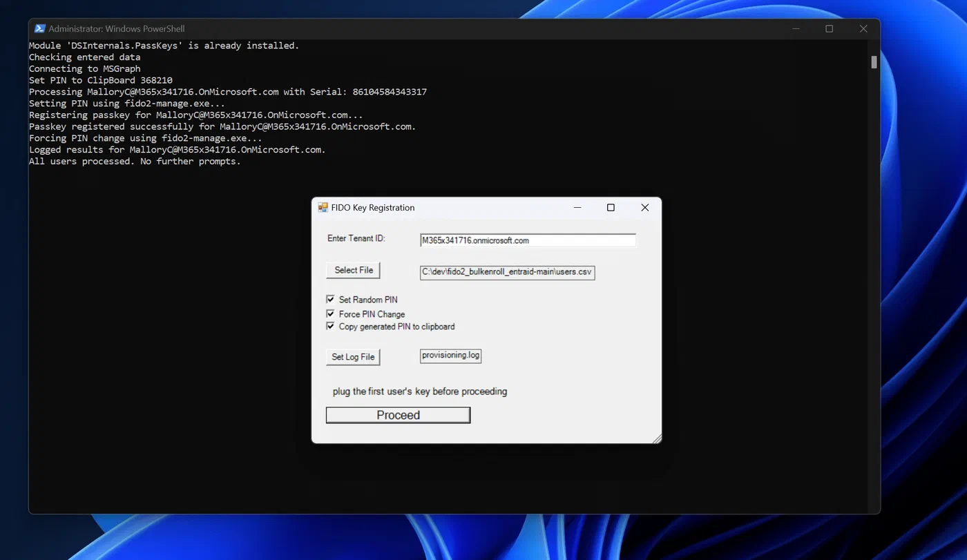The height and width of the screenshot is (560, 967).
Task: Click the Select File button
Action: 353,270
